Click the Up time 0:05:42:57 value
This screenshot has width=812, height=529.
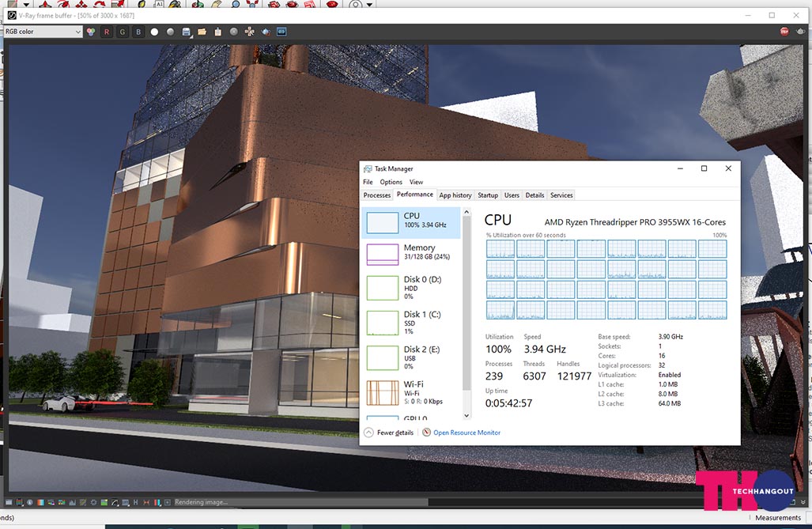click(508, 403)
